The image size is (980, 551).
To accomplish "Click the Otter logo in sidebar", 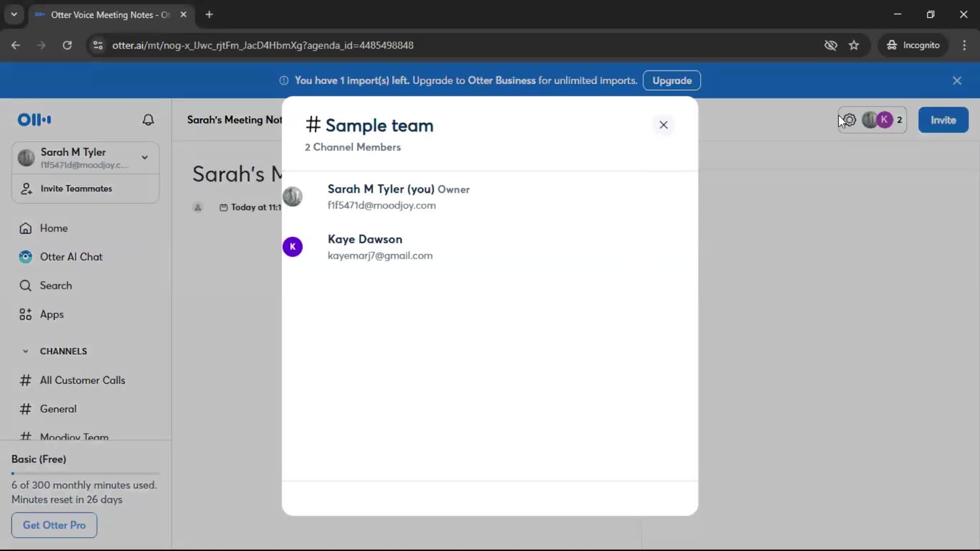I will pos(34,120).
